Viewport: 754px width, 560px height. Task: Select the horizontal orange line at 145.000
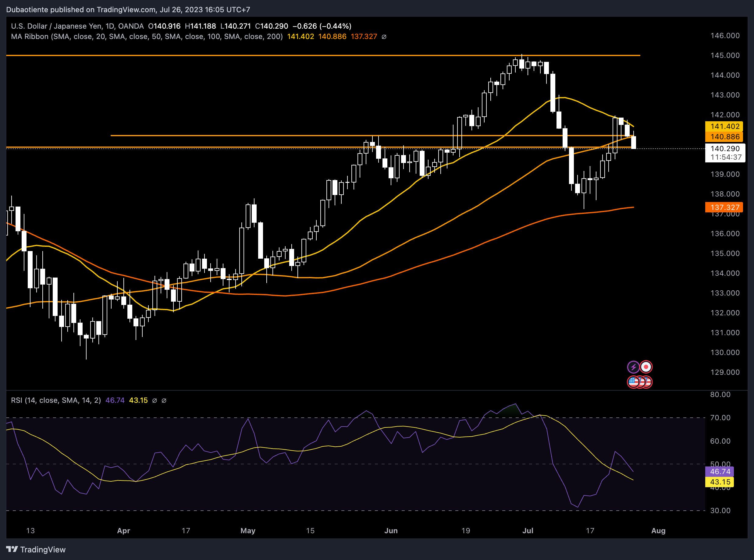323,55
